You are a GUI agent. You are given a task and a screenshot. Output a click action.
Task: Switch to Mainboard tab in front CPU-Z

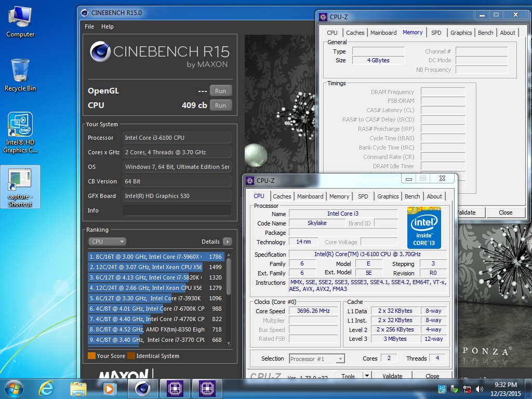(x=310, y=196)
